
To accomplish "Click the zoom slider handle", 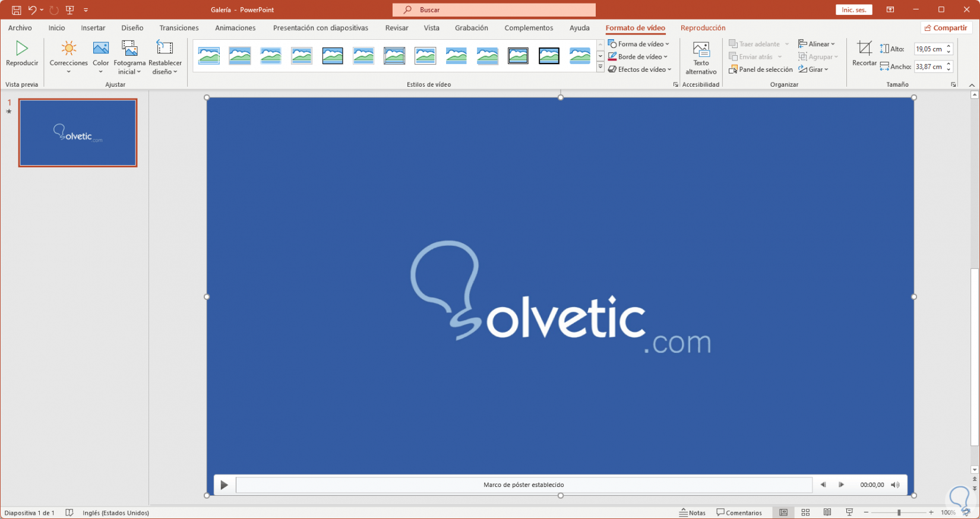I will click(x=899, y=512).
